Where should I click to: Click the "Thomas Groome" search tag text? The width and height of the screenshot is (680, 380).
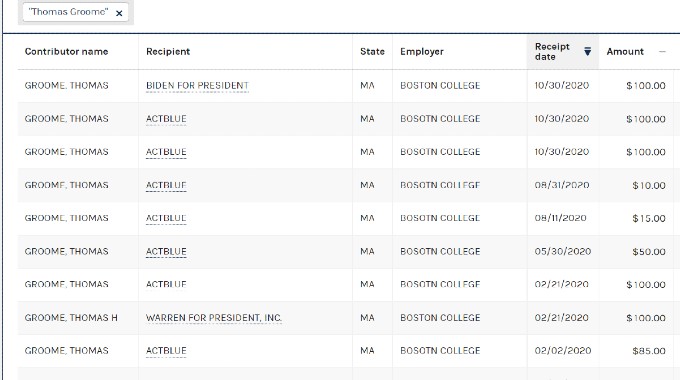tap(68, 12)
